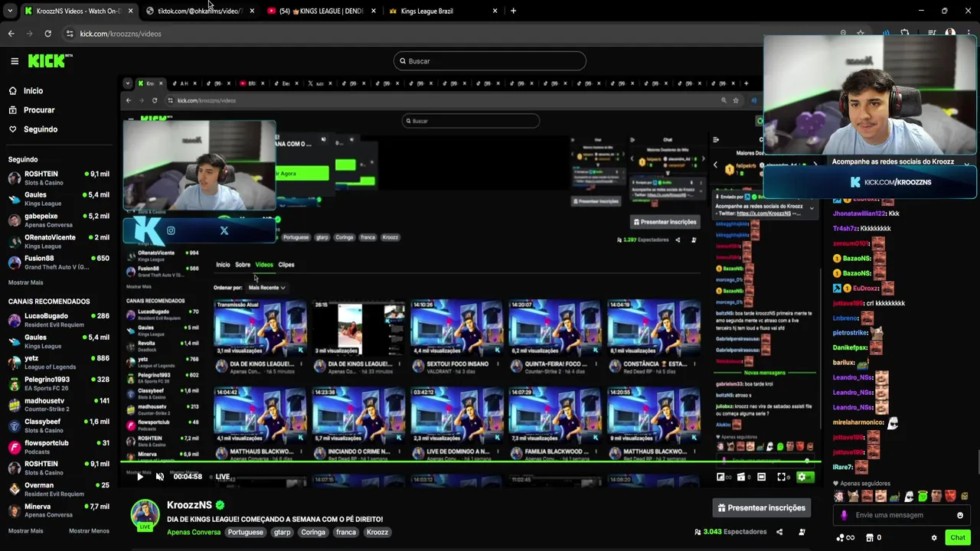The image size is (980, 551).
Task: Switch to Kings League Brazil tab
Action: tap(443, 11)
